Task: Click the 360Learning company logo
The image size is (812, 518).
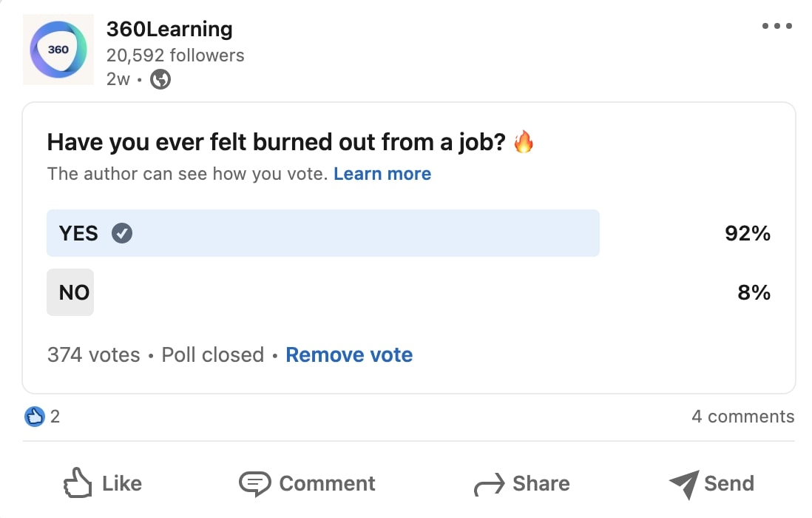Action: (x=58, y=50)
